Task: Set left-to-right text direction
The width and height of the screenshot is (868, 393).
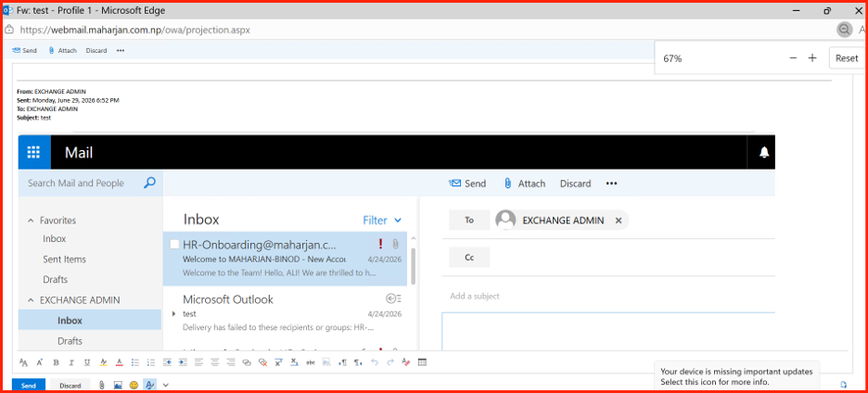Action: pyautogui.click(x=343, y=362)
